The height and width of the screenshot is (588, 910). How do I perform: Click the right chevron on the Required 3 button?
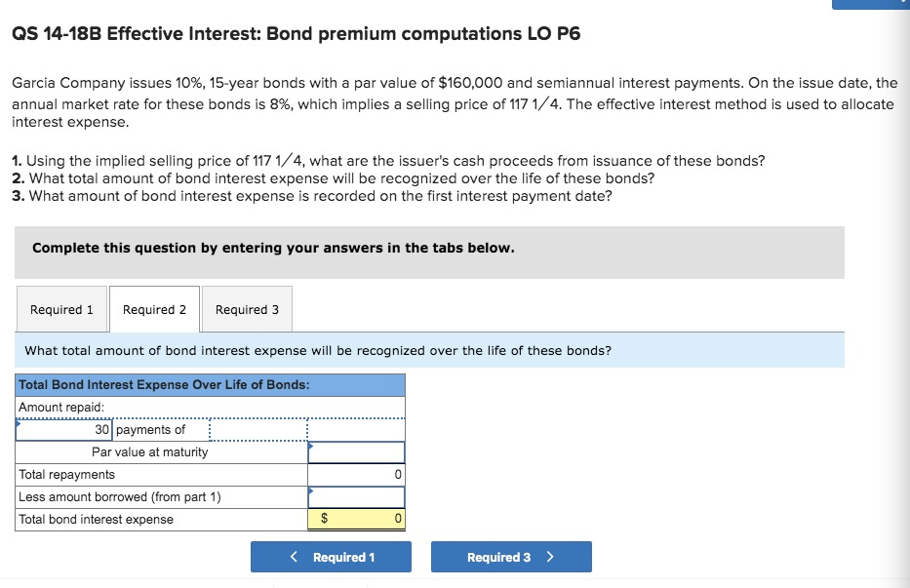(x=550, y=557)
